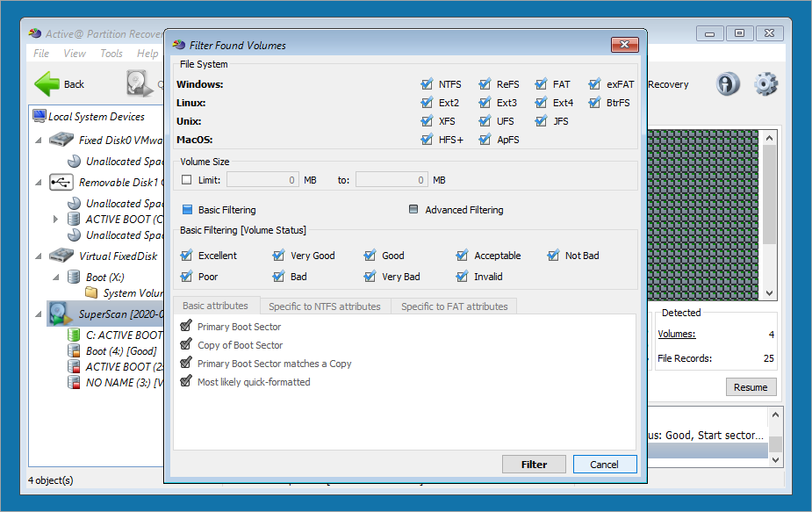Toggle the HFS+ checkbox
812x512 pixels.
tap(427, 140)
